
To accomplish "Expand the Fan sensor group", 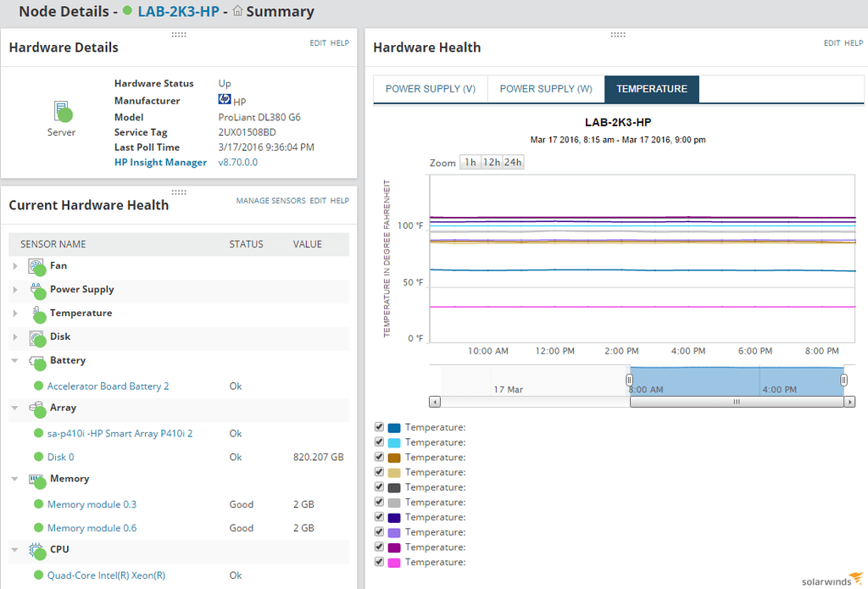I will [x=15, y=266].
